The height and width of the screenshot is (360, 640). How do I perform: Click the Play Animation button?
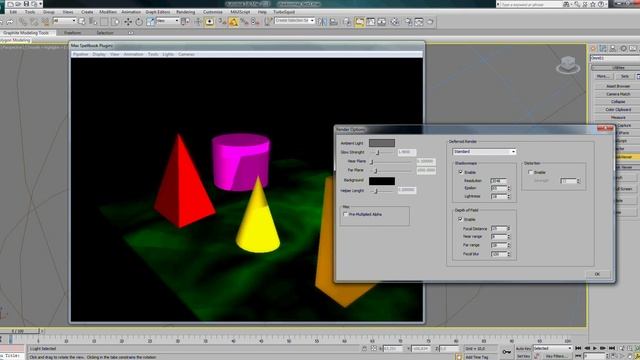595,348
